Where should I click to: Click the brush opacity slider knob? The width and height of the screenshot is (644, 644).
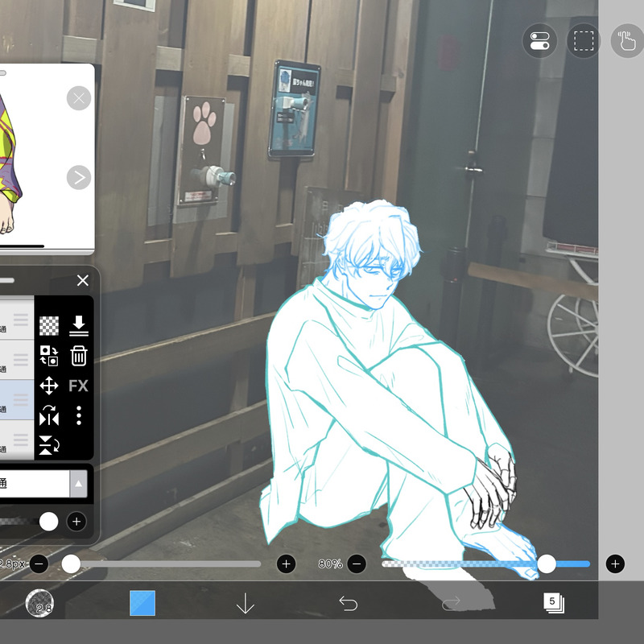547,564
